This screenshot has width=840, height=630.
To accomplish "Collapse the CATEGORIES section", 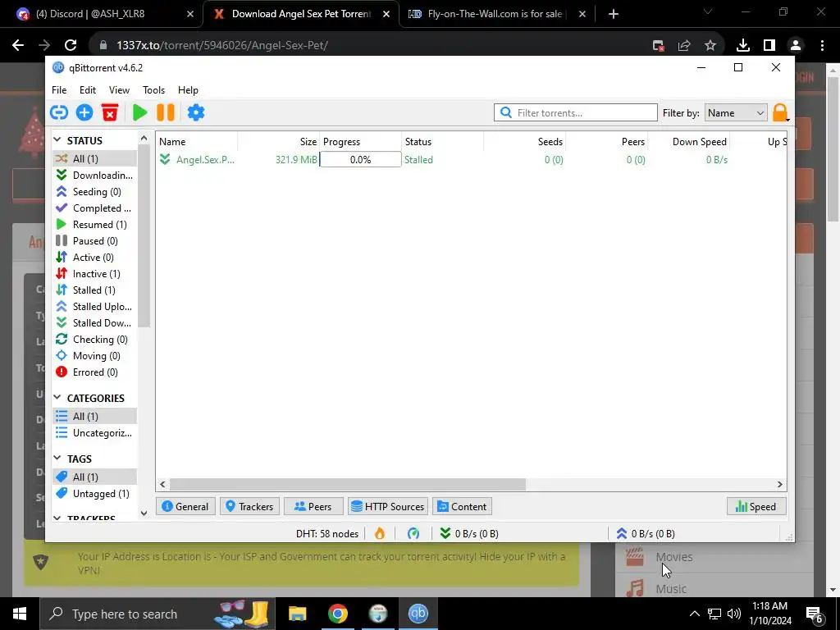I will (57, 398).
